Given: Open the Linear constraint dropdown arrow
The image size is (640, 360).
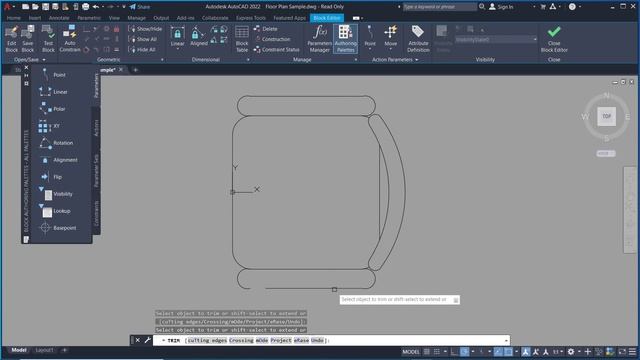Looking at the screenshot, I should [x=178, y=49].
